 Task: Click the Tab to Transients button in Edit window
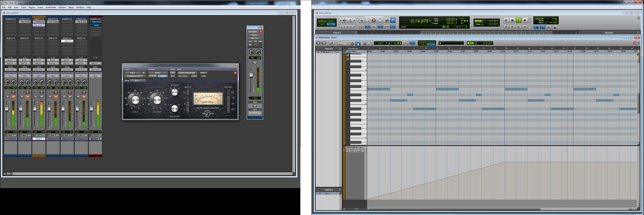pyautogui.click(x=368, y=27)
